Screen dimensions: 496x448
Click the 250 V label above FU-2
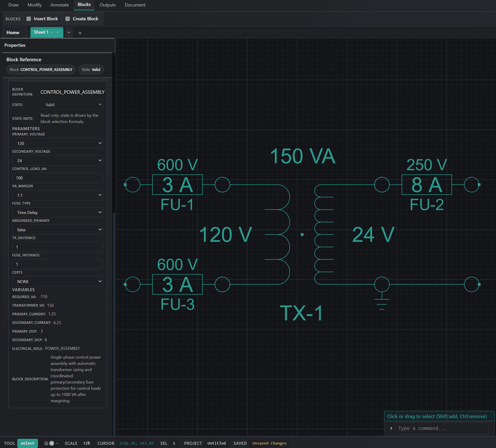427,165
